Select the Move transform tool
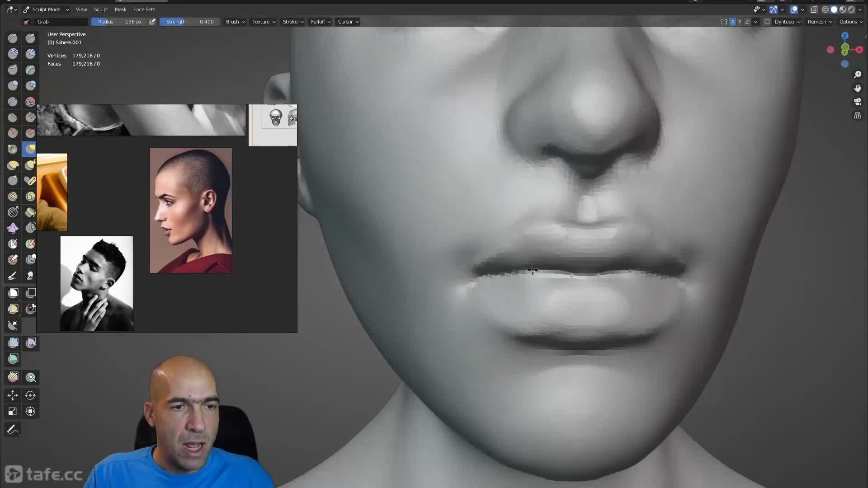 (x=13, y=396)
